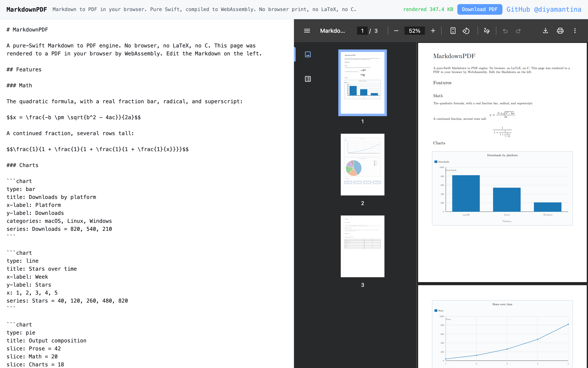
Task: Click 'x: 1, 2, 3, 4, 5' line
Action: tap(32, 293)
